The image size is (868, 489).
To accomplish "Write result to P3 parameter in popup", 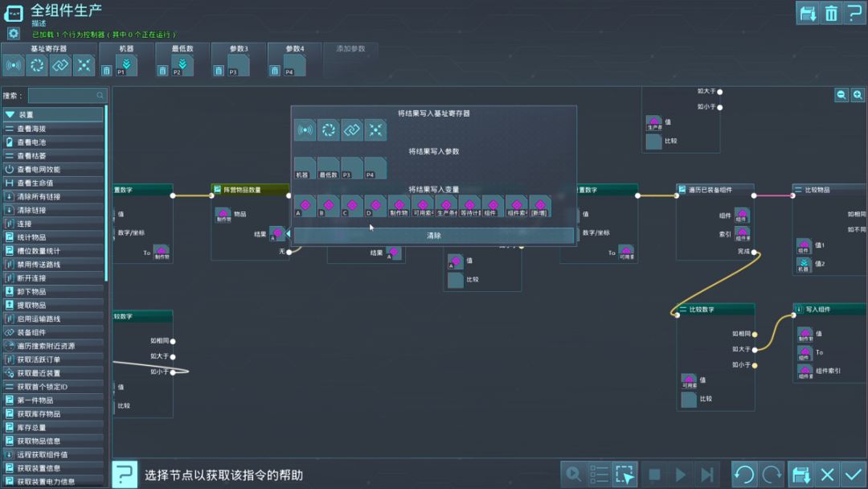I will [352, 168].
